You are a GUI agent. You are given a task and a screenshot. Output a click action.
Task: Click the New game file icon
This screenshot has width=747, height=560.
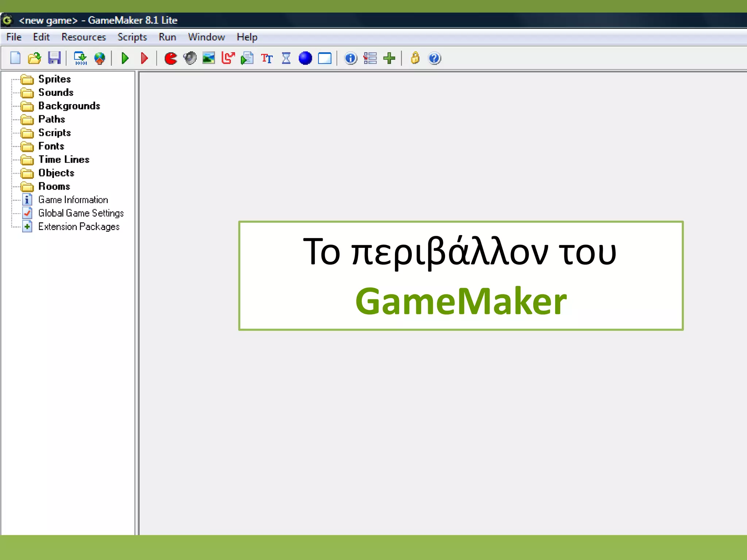point(15,58)
